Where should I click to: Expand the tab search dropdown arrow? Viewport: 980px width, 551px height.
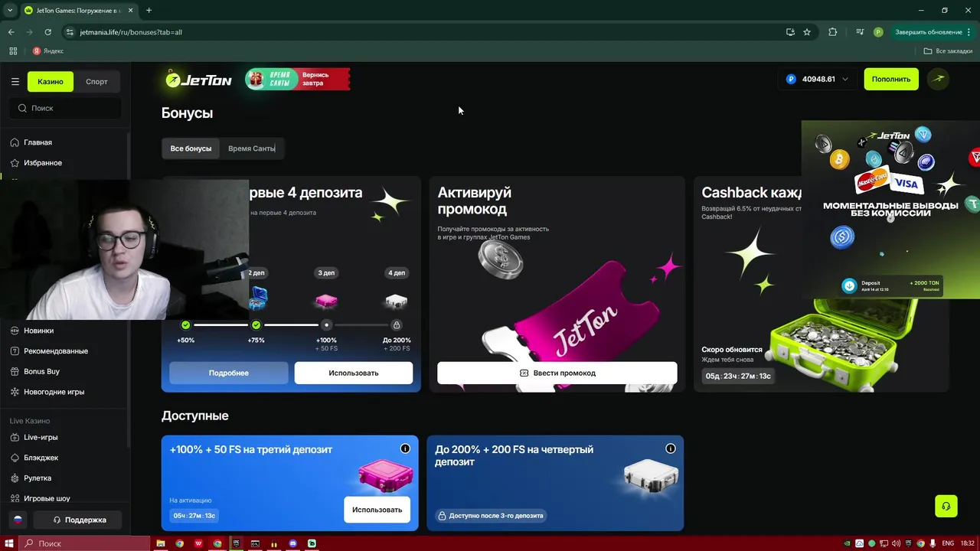tap(9, 10)
